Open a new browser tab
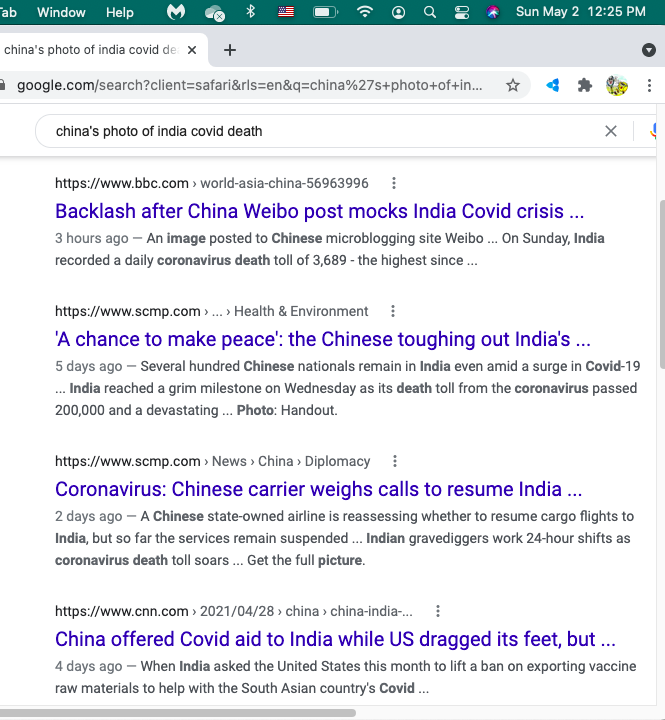Viewport: 665px width, 720px height. [230, 50]
